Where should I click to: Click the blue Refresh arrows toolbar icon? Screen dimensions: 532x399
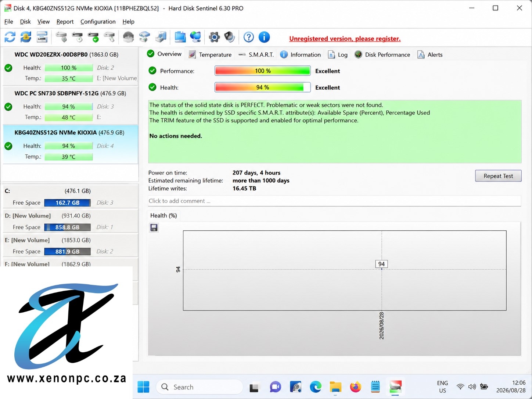[x=10, y=37]
